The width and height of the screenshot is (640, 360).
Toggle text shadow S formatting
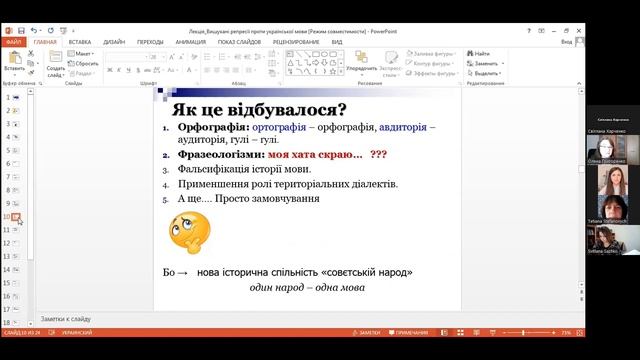point(138,70)
